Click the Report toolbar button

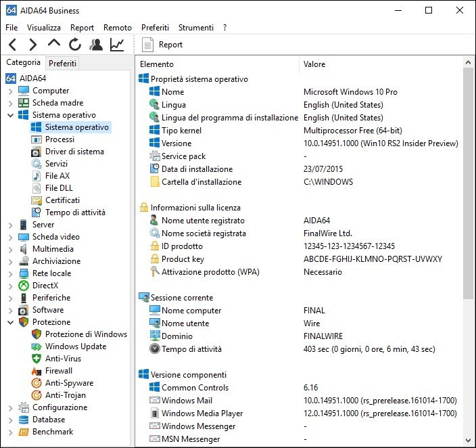click(x=163, y=45)
